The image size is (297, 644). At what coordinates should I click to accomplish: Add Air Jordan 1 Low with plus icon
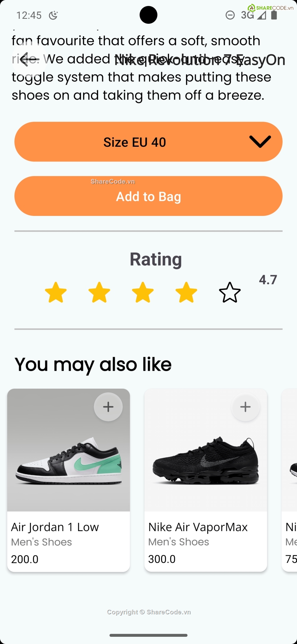click(108, 407)
